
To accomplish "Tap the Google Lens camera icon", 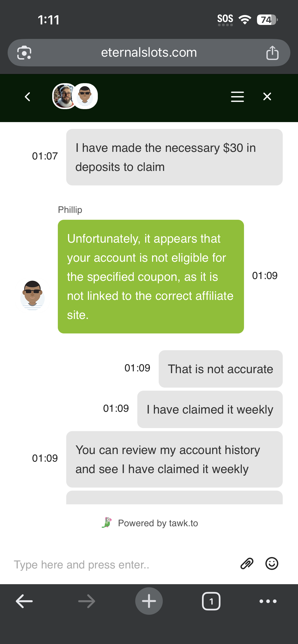I will pyautogui.click(x=24, y=53).
